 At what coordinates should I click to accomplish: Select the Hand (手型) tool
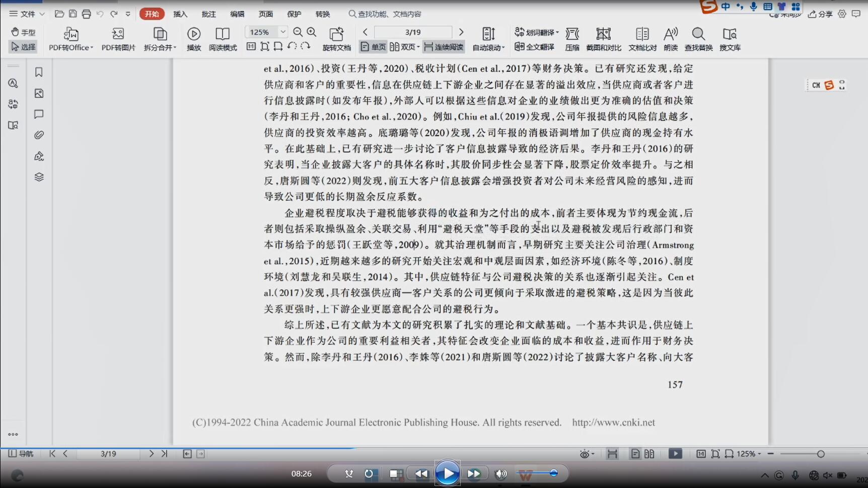pyautogui.click(x=23, y=32)
